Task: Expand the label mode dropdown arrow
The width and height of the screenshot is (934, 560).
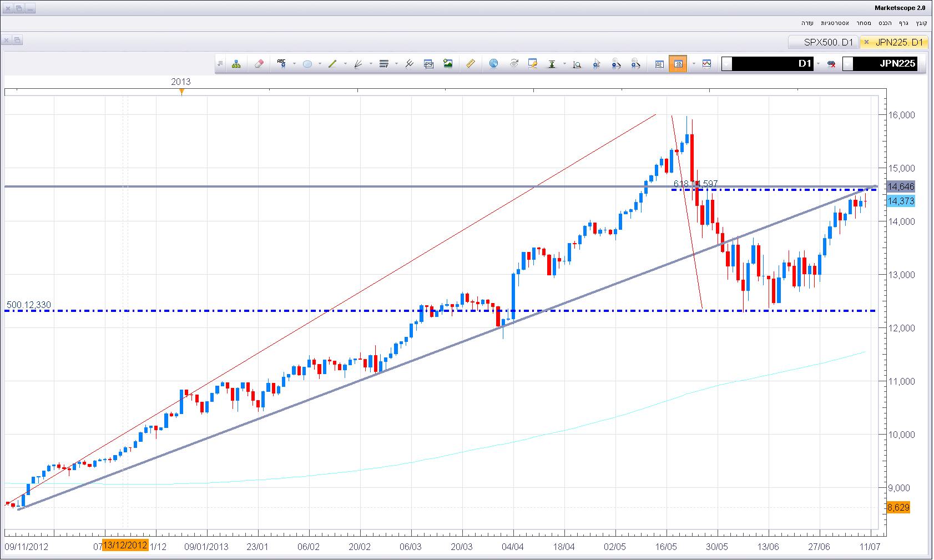Action: (694, 64)
